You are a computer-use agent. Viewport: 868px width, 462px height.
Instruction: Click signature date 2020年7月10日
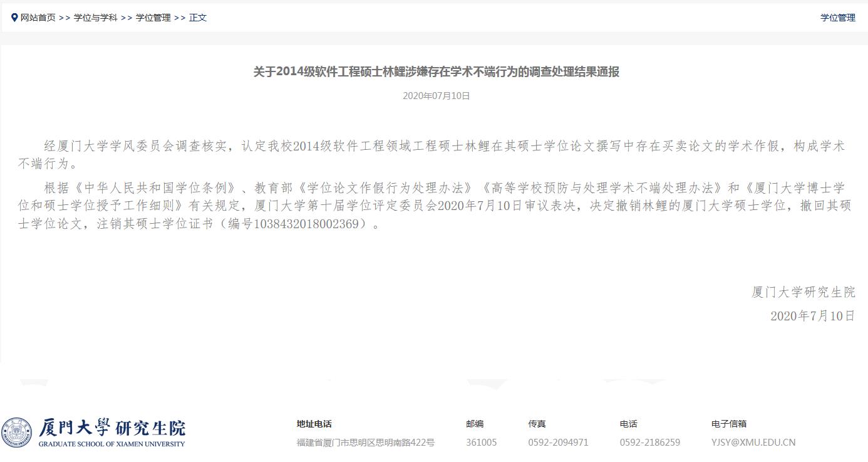click(x=813, y=316)
